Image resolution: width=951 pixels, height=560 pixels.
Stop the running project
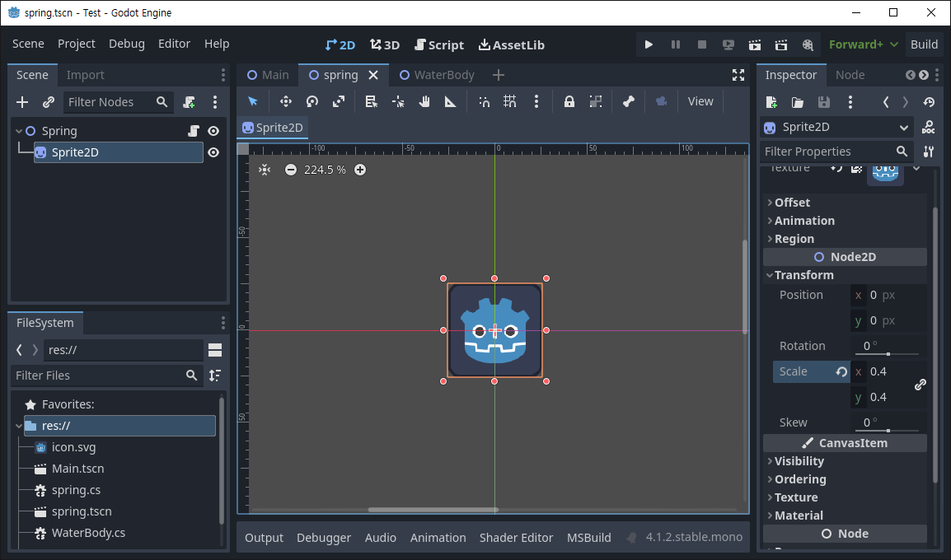(702, 44)
